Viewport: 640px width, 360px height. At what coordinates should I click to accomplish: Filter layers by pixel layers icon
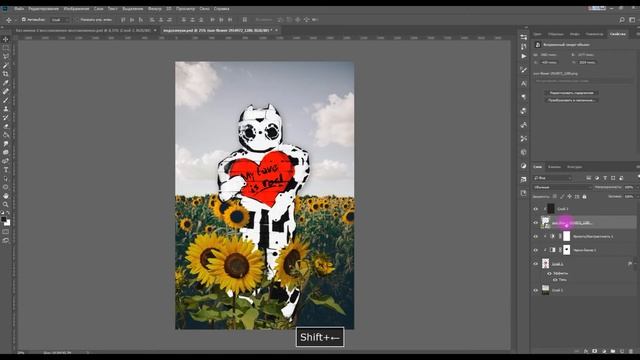pos(589,178)
